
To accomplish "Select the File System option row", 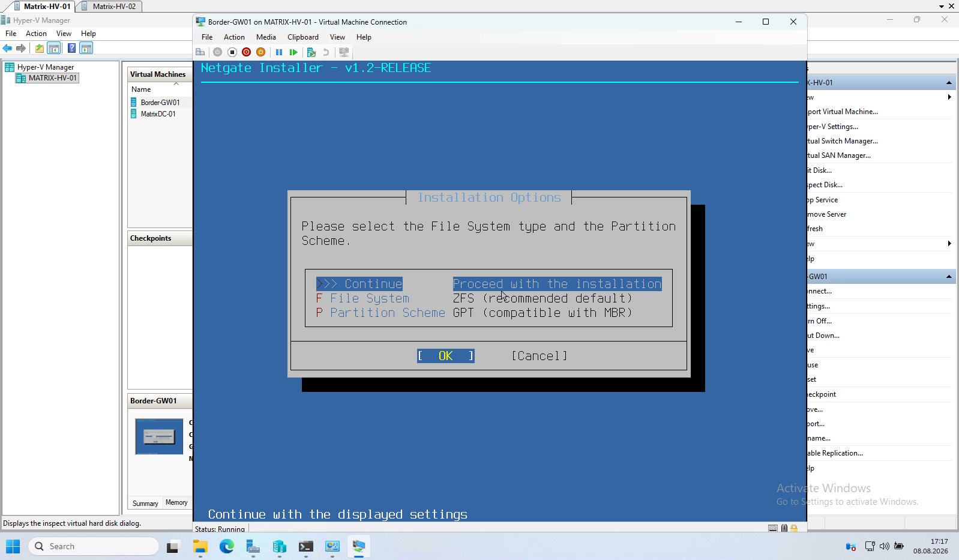I will point(474,298).
